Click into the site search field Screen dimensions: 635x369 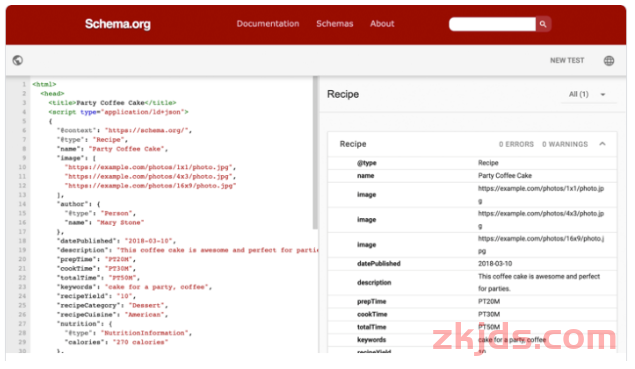[492, 24]
